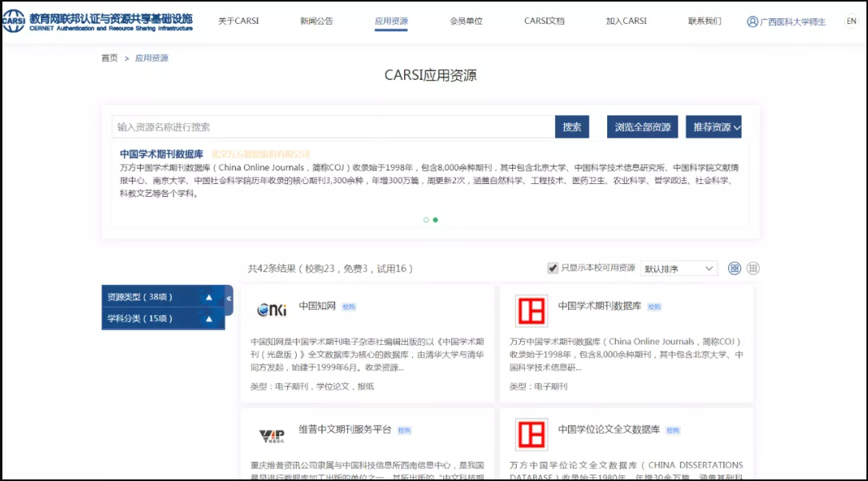Click the CARSI应用资源 page heading

click(430, 75)
